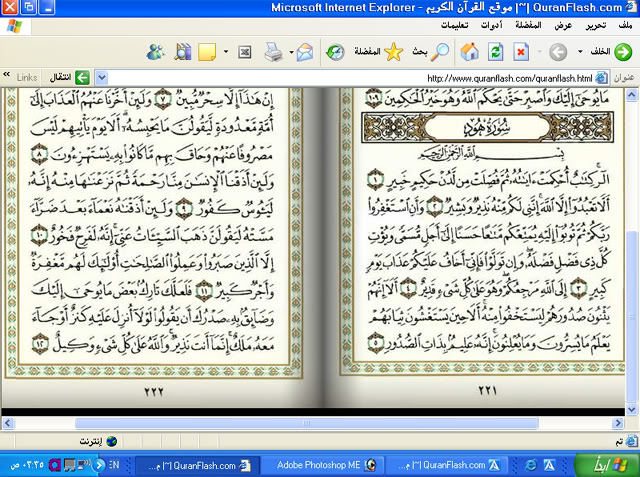Click page number ٢٢٢ on left page
Viewport: 640px width, 477px height.
(x=154, y=392)
